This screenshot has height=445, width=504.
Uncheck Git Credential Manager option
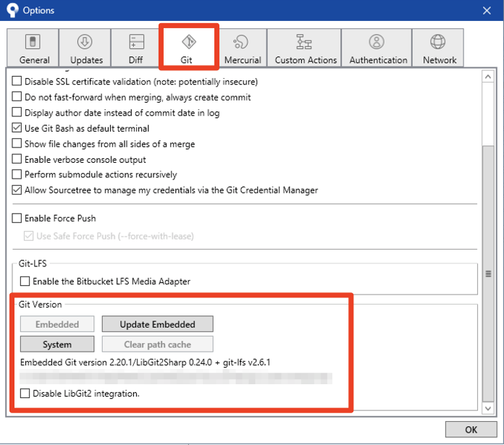click(17, 190)
